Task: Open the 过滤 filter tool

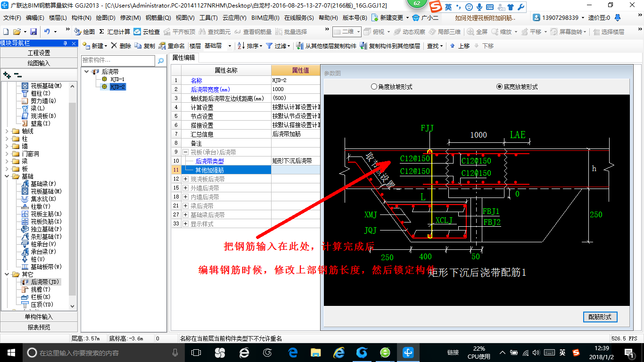Action: 277,46
